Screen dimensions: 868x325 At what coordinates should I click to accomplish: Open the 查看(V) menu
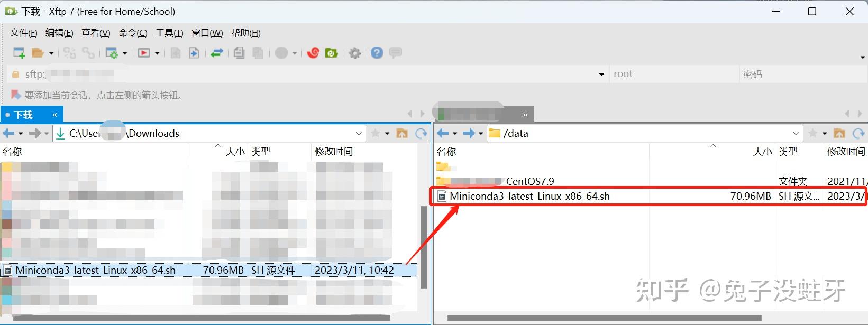coord(96,33)
